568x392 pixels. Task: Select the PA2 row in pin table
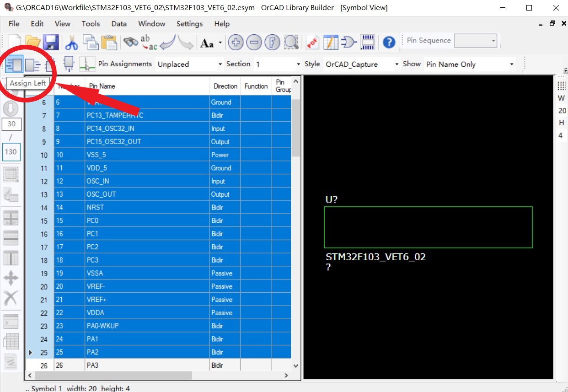pyautogui.click(x=137, y=352)
